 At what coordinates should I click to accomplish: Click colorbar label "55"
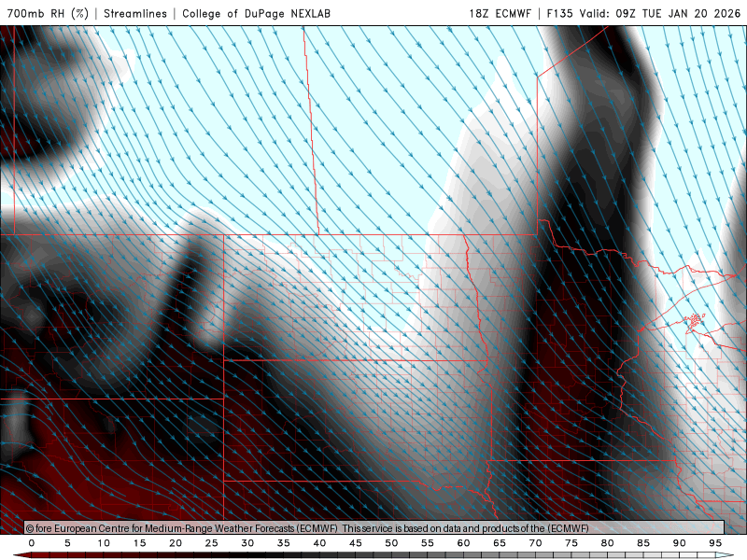[428, 543]
